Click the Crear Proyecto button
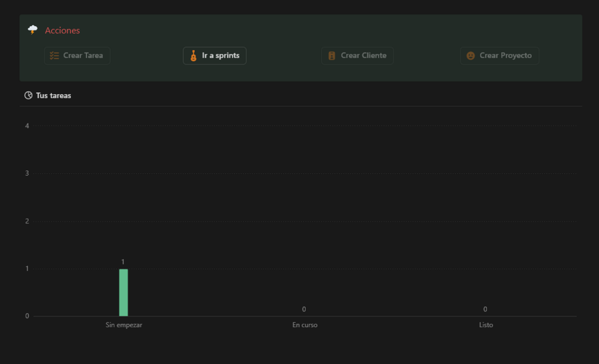Image resolution: width=599 pixels, height=364 pixels. click(x=499, y=56)
